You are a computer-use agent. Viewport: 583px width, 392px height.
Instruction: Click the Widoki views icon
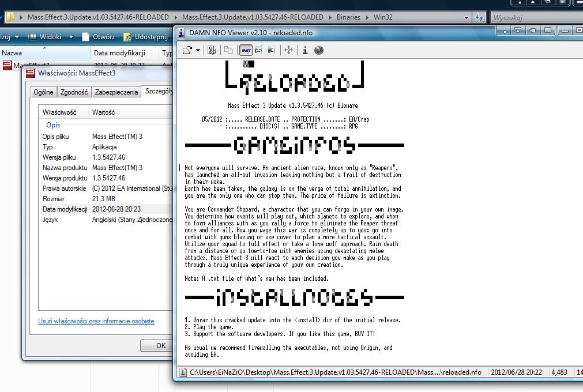[32, 37]
